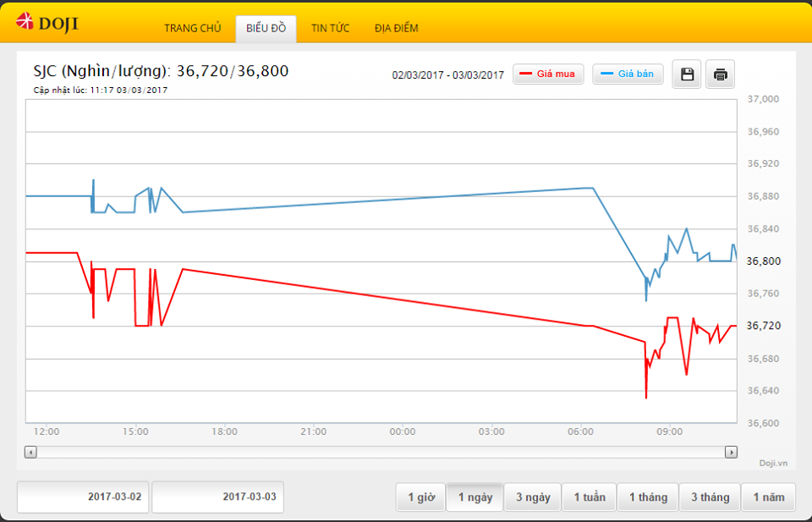Choose the 3 ngày time range
Screen dimensions: 812x522
coord(533,497)
